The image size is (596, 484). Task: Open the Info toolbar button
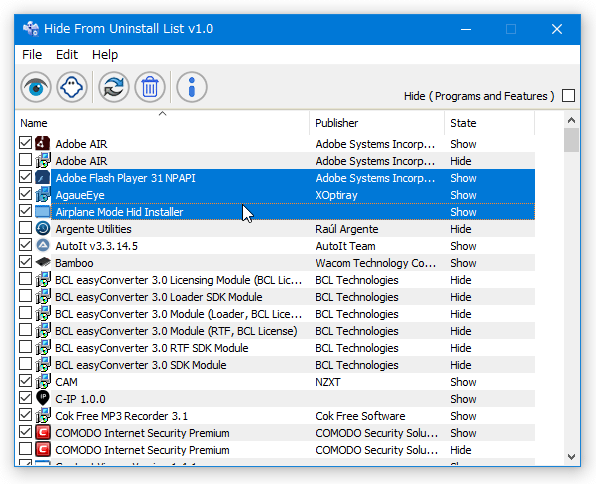[x=192, y=87]
